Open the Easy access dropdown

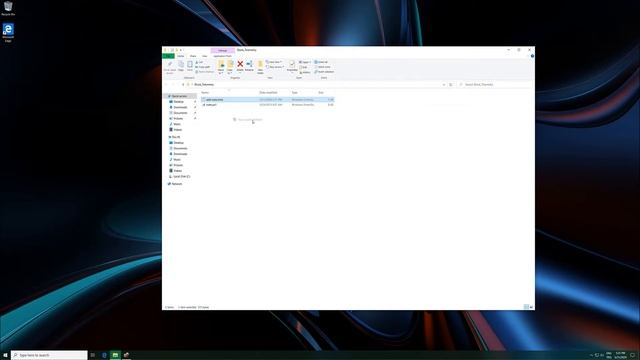click(275, 67)
